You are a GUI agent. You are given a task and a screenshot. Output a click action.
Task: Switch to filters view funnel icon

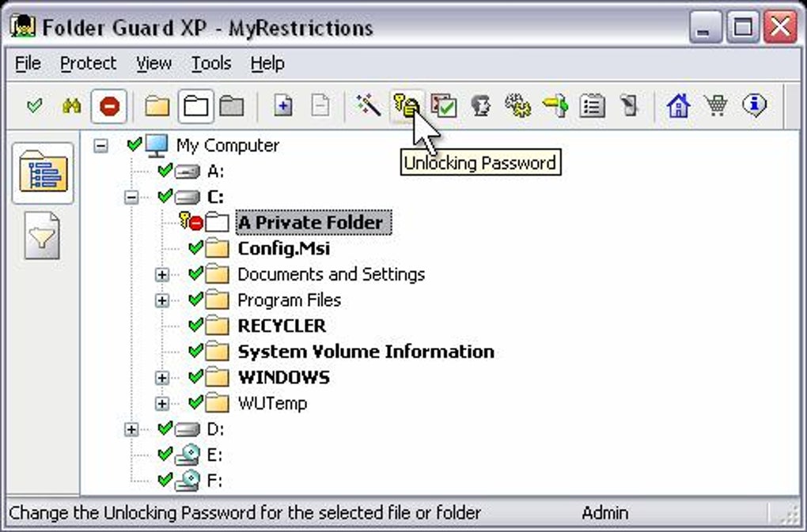point(42,236)
